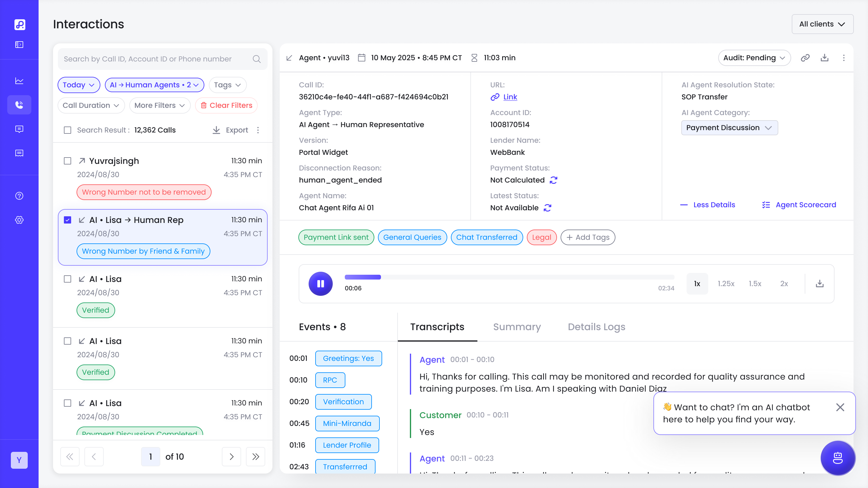Click the audio progress bar track
Screen dimensions: 868x488
click(509, 277)
